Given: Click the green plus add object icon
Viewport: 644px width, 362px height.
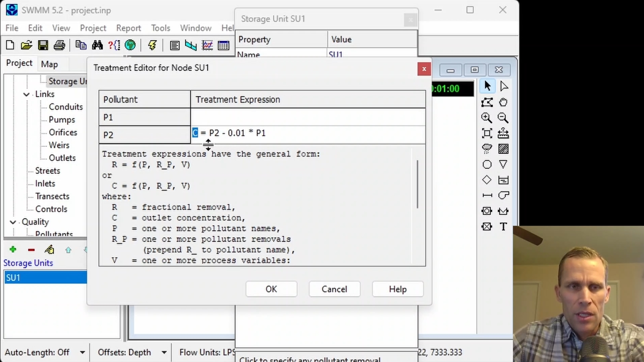Looking at the screenshot, I should click(13, 250).
